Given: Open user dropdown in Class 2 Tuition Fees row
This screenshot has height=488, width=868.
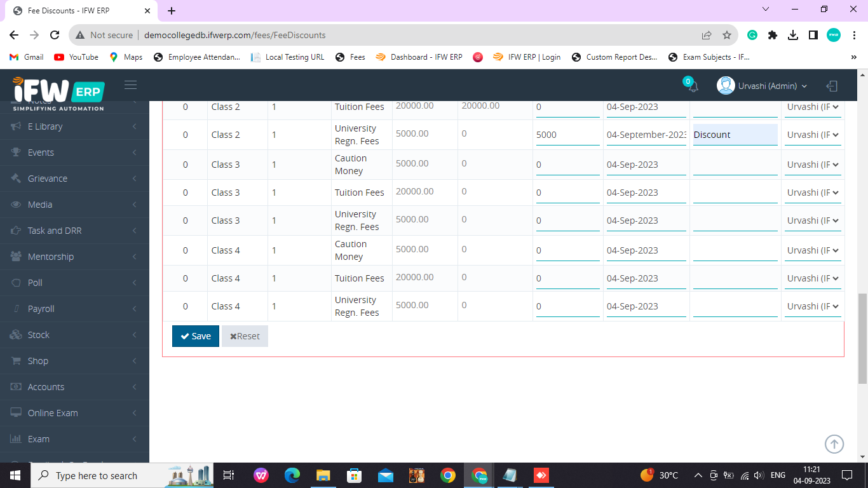Looking at the screenshot, I should coord(813,107).
